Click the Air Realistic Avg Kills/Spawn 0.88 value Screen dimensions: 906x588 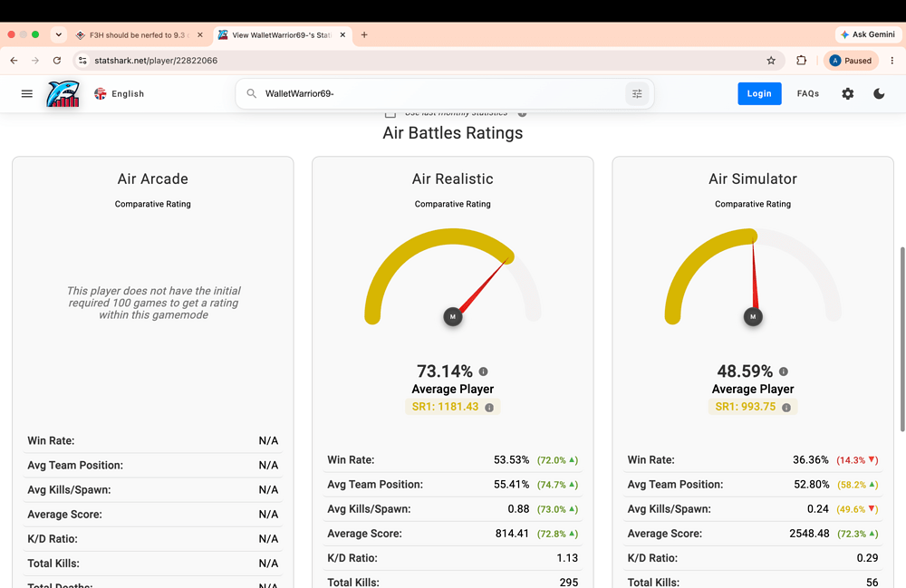click(x=518, y=509)
